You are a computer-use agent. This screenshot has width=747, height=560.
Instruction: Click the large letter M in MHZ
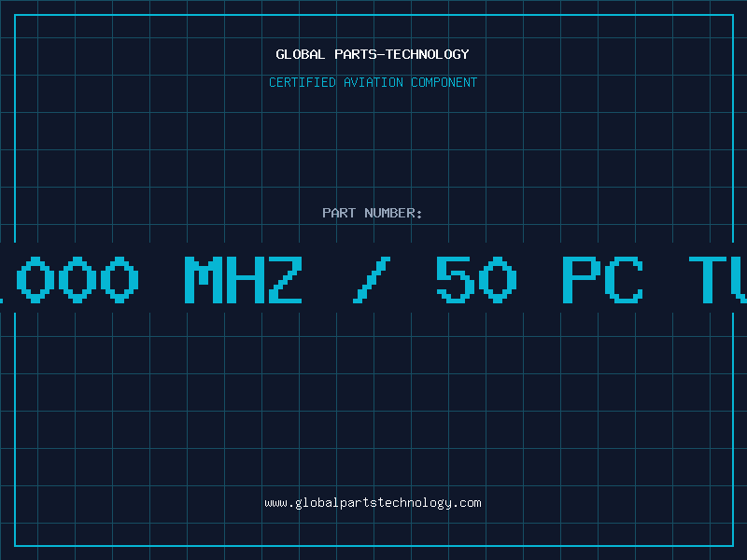[x=204, y=279]
